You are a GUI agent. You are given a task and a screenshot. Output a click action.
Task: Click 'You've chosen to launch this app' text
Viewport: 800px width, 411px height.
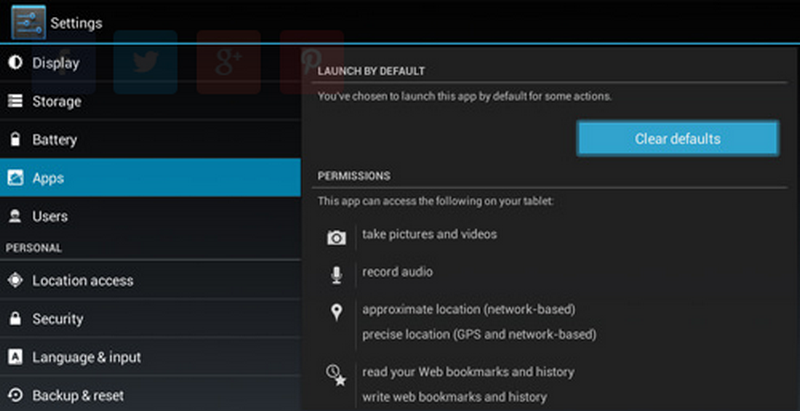464,96
